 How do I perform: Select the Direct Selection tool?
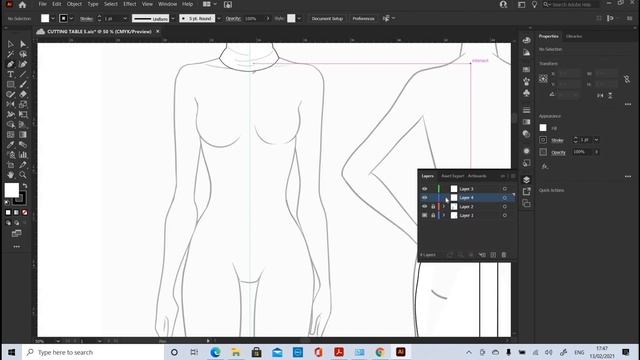click(x=23, y=44)
